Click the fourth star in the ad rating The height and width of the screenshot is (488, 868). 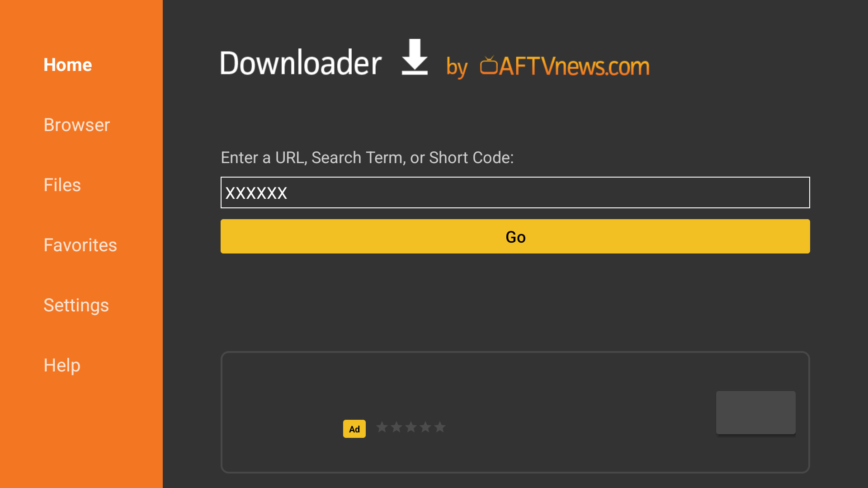pos(425,427)
